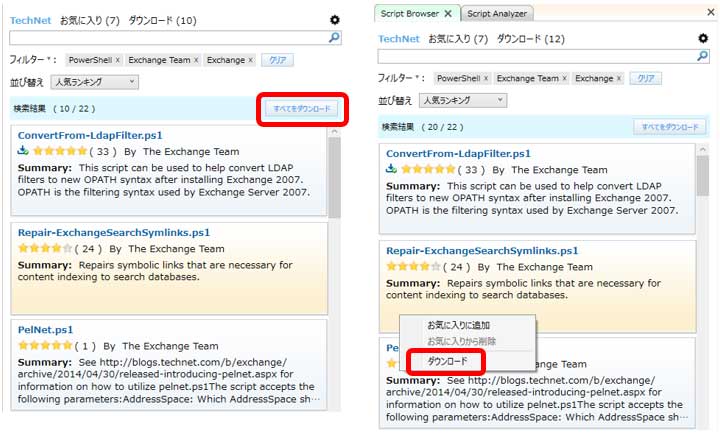Open TechNet tab in left panel
Image resolution: width=720 pixels, height=435 pixels.
(x=30, y=21)
